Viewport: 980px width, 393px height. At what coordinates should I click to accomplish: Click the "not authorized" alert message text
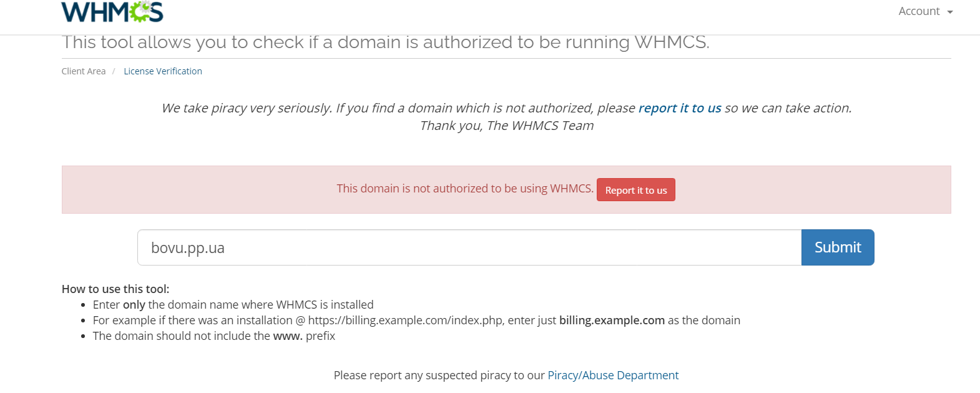point(465,189)
